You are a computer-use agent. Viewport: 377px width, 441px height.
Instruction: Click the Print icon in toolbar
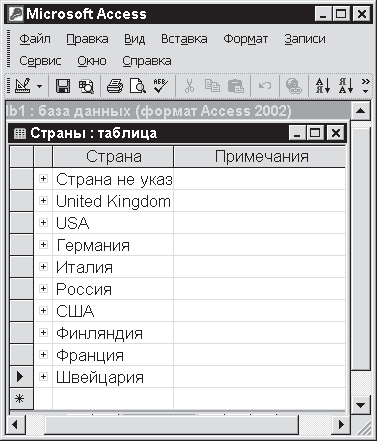tap(115, 86)
